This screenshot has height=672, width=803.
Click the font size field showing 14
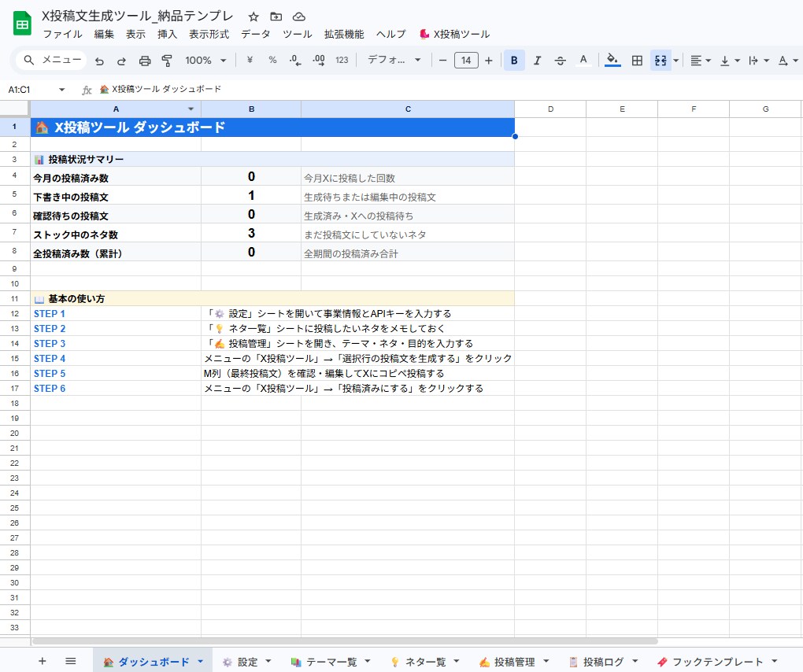point(466,61)
